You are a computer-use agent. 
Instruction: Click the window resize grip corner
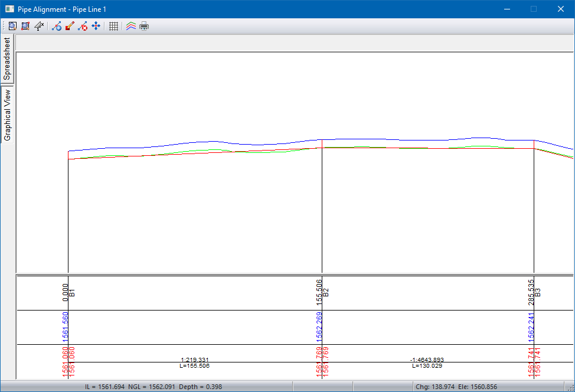570,387
